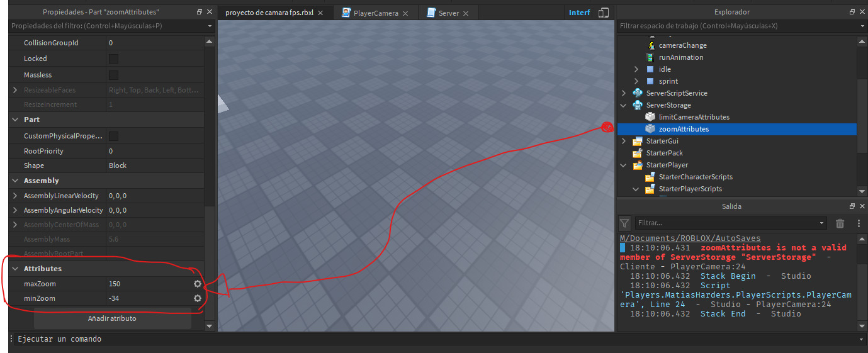Expand the StarterGui node
The image size is (868, 353).
[624, 141]
